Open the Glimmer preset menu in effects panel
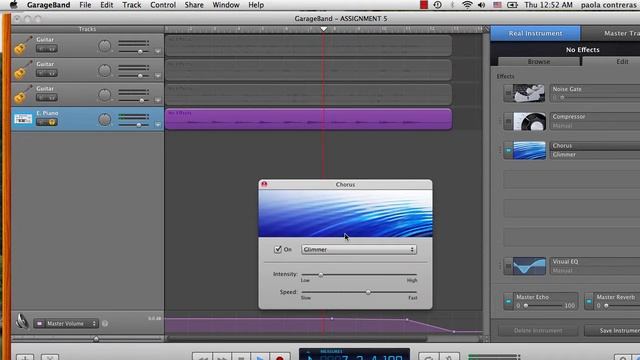Screen dimensions: 640x360 point(595,155)
